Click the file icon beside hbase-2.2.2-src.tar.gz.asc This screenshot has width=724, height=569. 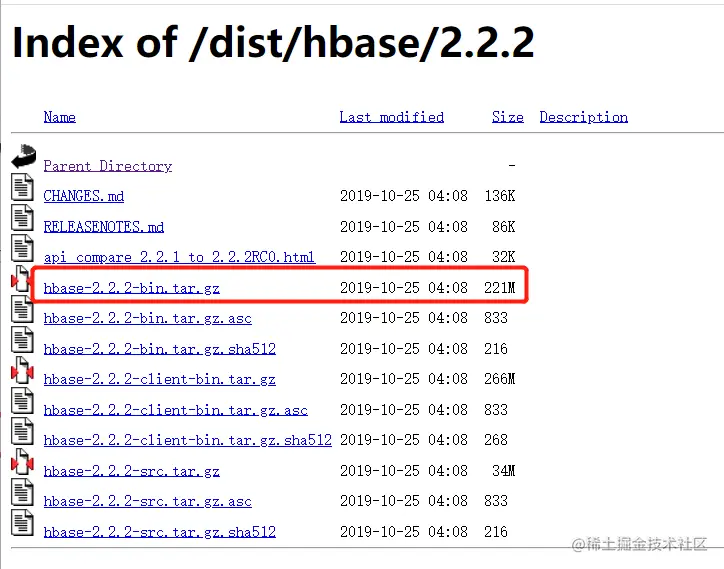(22, 491)
